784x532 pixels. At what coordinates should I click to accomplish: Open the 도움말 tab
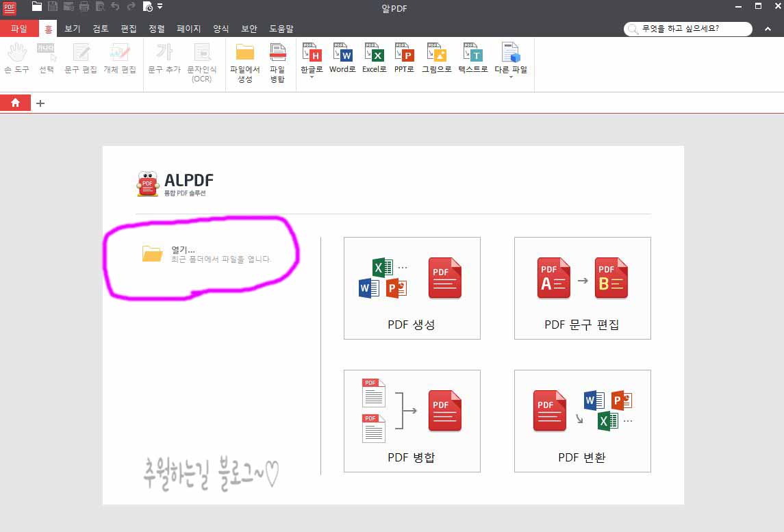(x=281, y=29)
